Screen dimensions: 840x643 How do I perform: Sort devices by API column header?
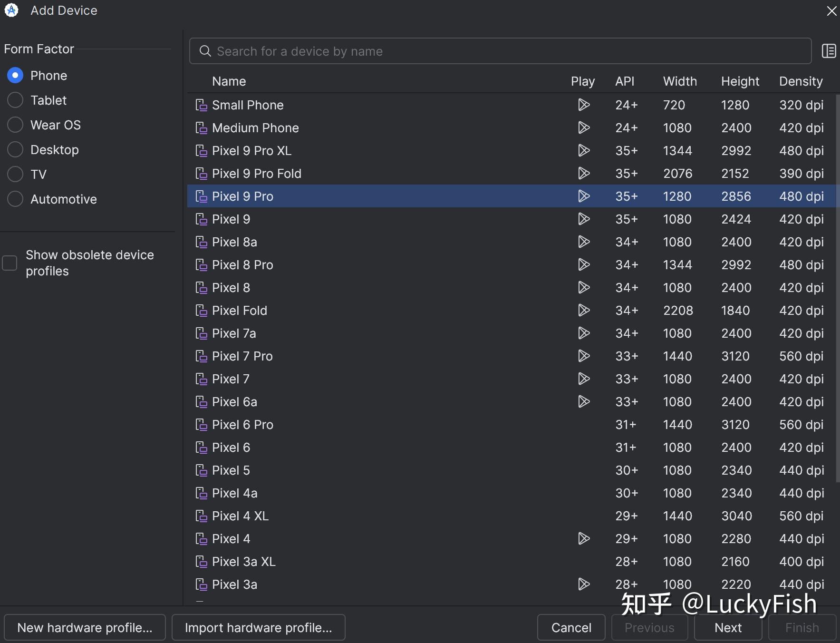(624, 81)
